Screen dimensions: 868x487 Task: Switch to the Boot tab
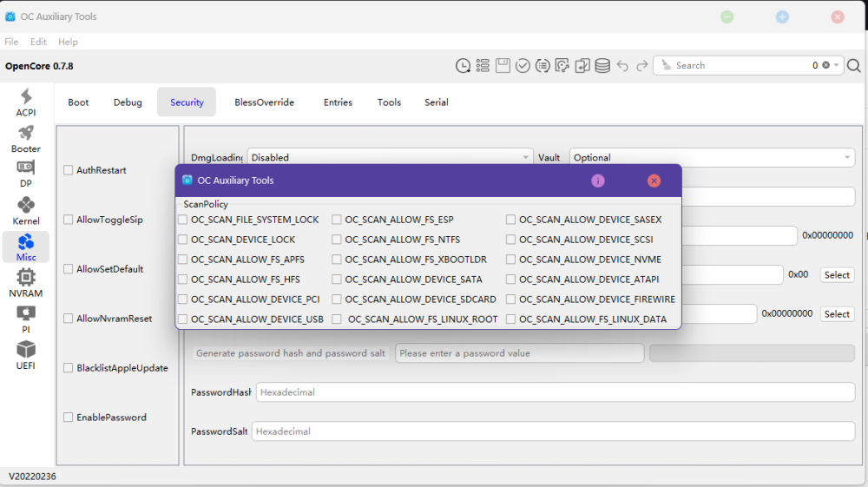click(78, 102)
